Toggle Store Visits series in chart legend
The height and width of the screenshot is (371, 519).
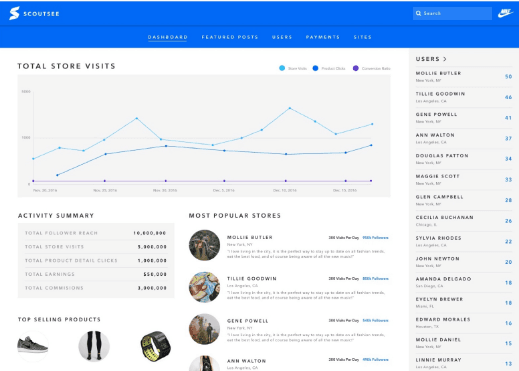coord(293,68)
